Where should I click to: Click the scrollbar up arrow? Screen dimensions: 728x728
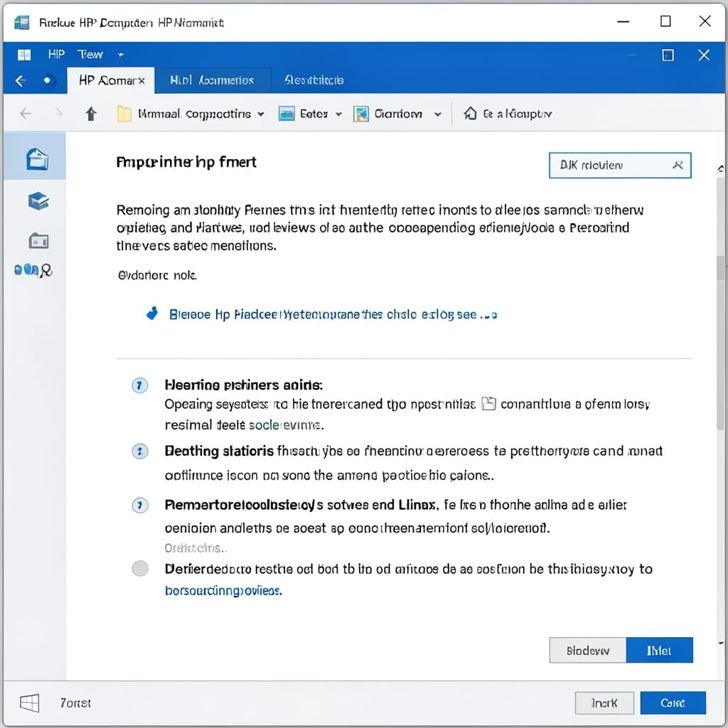721,168
